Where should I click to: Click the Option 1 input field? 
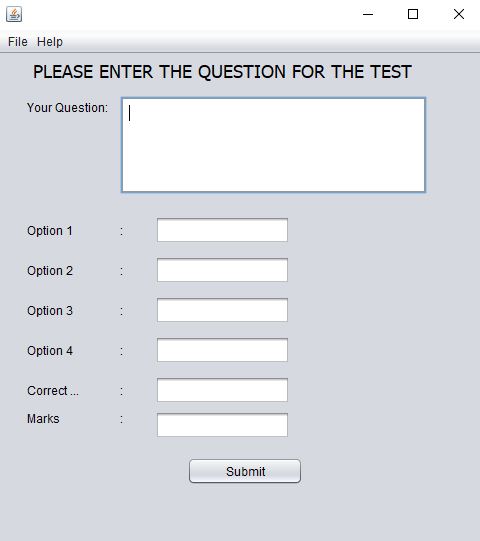pos(222,230)
